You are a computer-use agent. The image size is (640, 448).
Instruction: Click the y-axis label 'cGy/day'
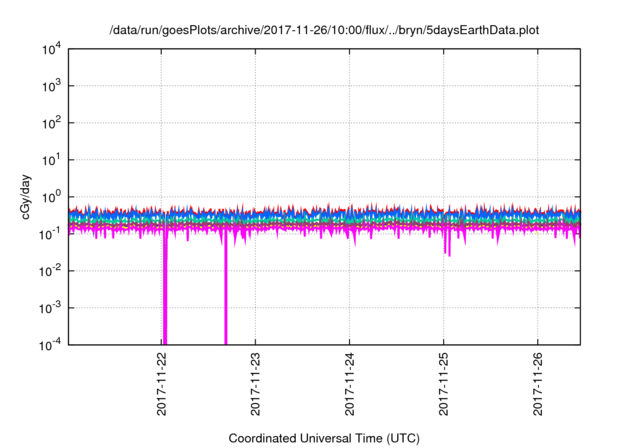click(x=26, y=197)
